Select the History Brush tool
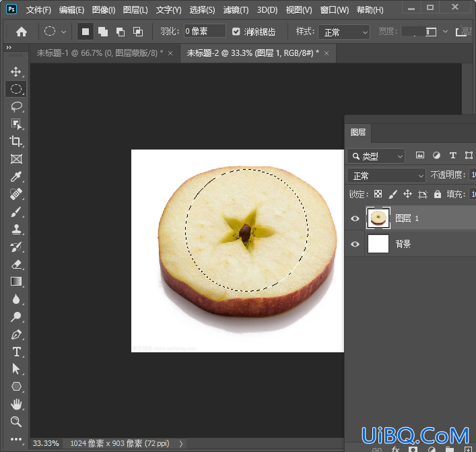 point(16,247)
